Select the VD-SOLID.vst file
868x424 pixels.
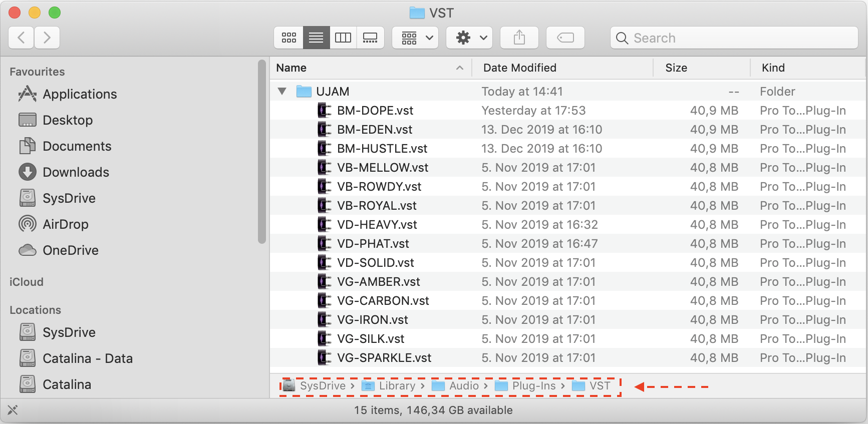(x=567, y=262)
